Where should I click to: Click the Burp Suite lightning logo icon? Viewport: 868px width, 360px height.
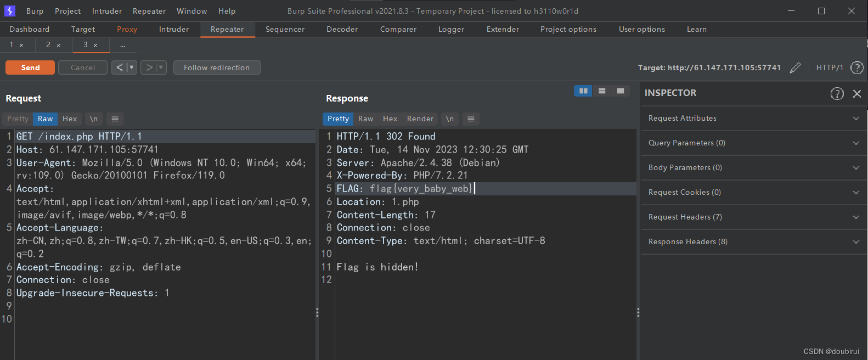(10, 11)
